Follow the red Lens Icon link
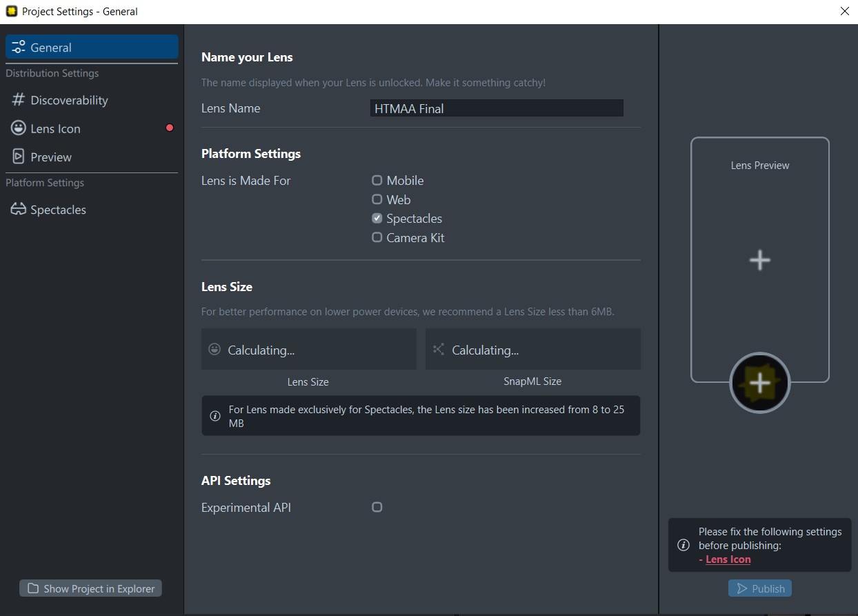Viewport: 858px width, 616px height. [x=728, y=559]
